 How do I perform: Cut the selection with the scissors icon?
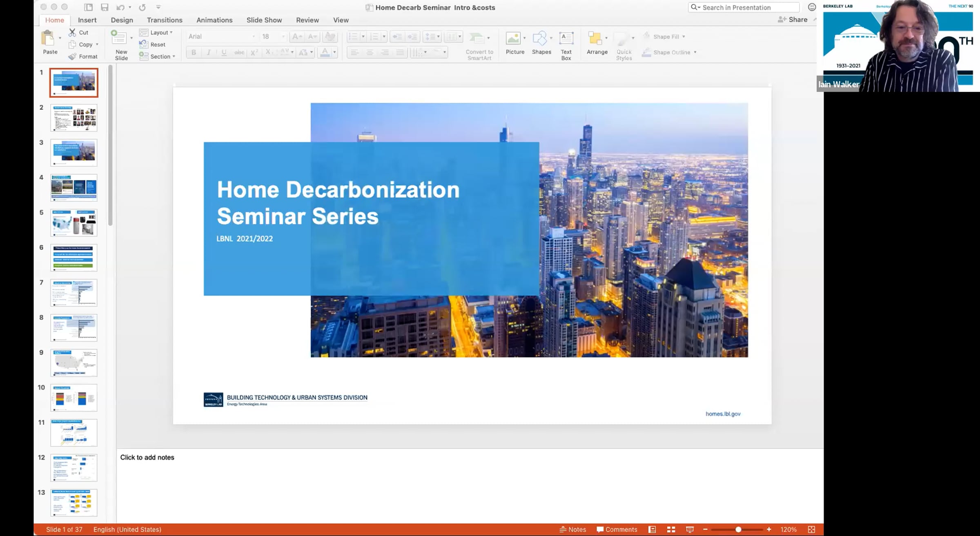coord(72,32)
